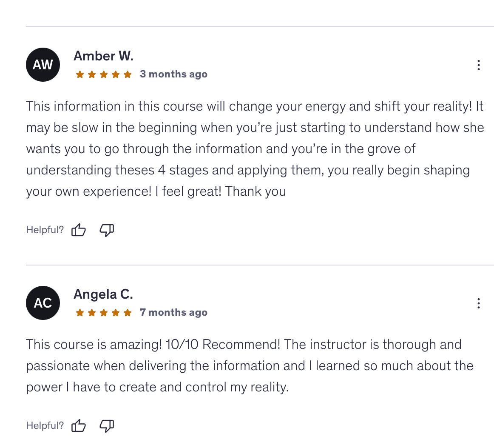Click the "Helpful?" label under Amber's review
The height and width of the screenshot is (448, 494).
pyautogui.click(x=45, y=230)
